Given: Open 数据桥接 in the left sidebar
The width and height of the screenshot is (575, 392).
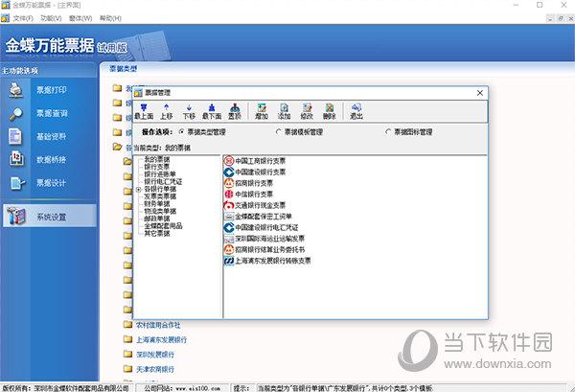Looking at the screenshot, I should [50, 159].
